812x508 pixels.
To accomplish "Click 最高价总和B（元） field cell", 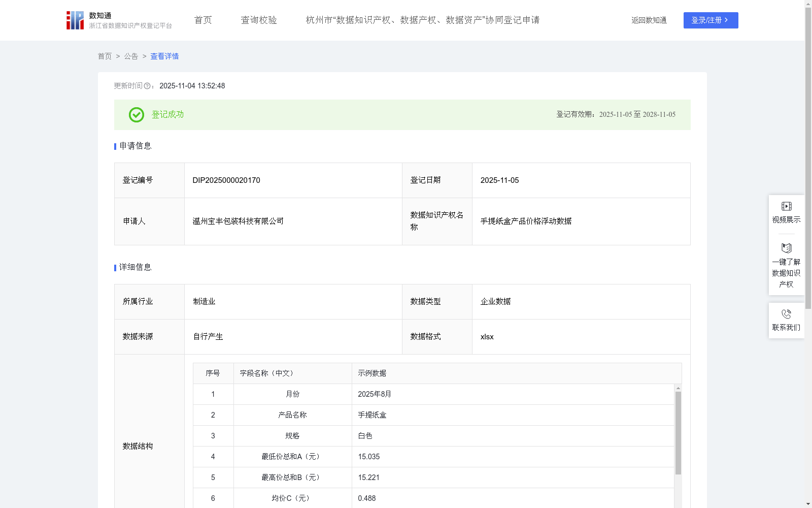I will point(293,478).
